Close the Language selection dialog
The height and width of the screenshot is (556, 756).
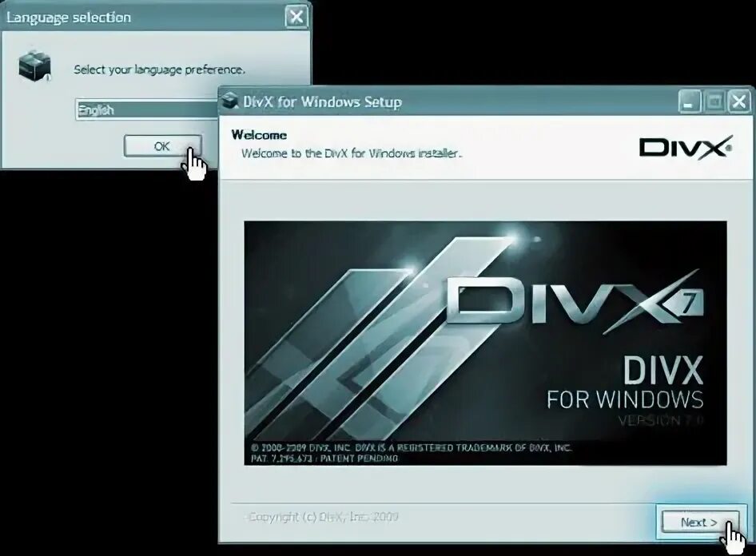pyautogui.click(x=296, y=17)
